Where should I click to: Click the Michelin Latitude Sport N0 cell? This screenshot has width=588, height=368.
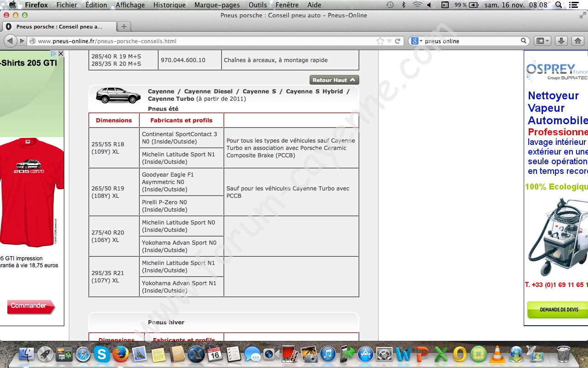click(x=181, y=226)
